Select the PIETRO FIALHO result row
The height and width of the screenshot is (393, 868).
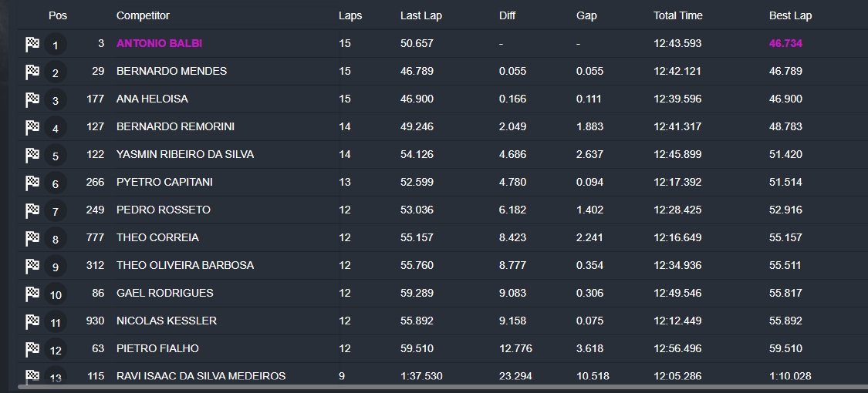(443, 349)
